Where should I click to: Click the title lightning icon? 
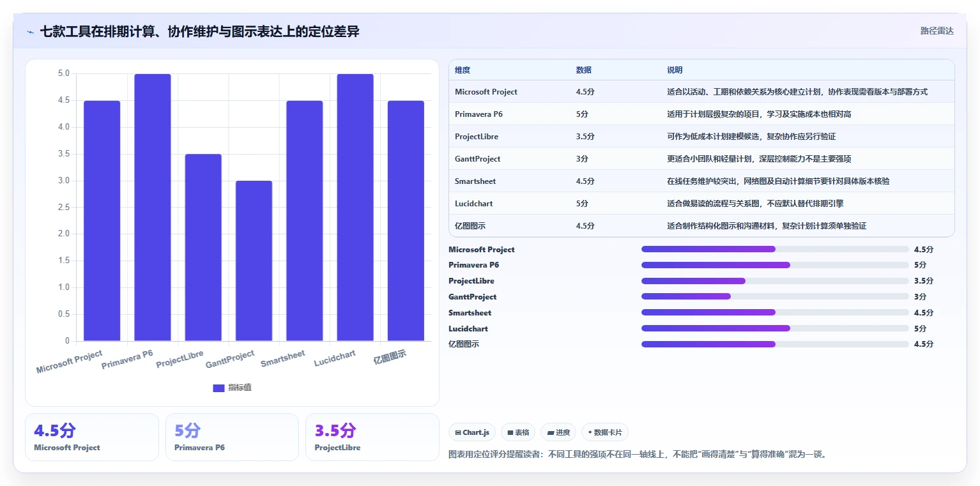(30, 32)
